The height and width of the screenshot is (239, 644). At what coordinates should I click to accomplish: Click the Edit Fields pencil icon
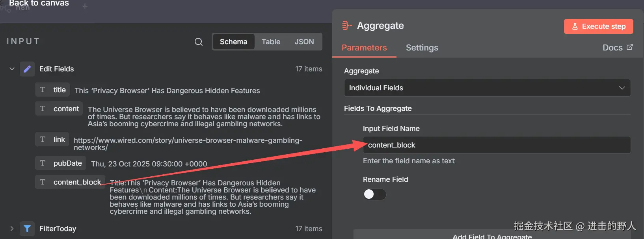pyautogui.click(x=27, y=69)
